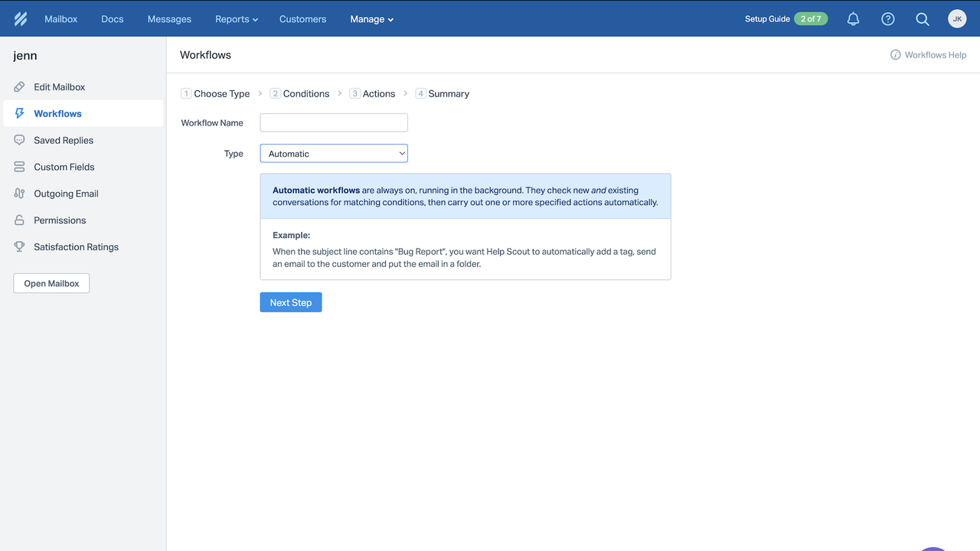Viewport: 980px width, 551px height.
Task: Click the Satisfaction Ratings trophy icon
Action: (x=20, y=247)
